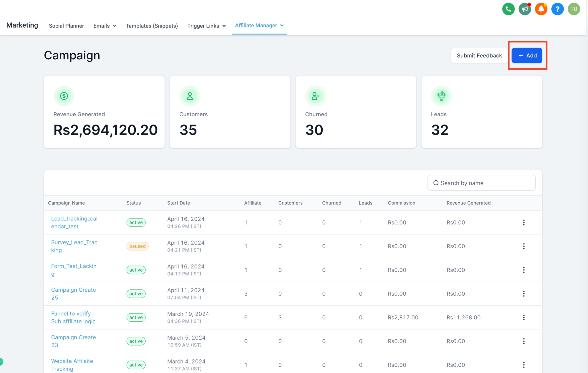Click the Start Date column header

click(179, 203)
